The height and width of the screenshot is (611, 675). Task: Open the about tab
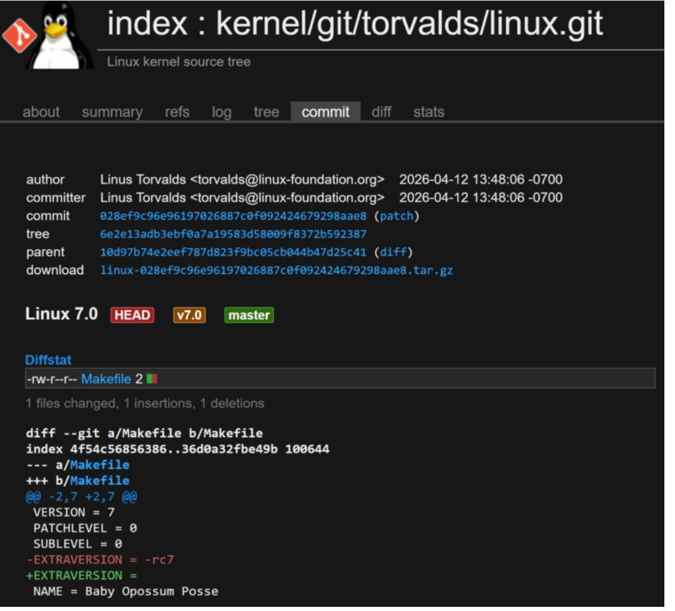coord(41,112)
